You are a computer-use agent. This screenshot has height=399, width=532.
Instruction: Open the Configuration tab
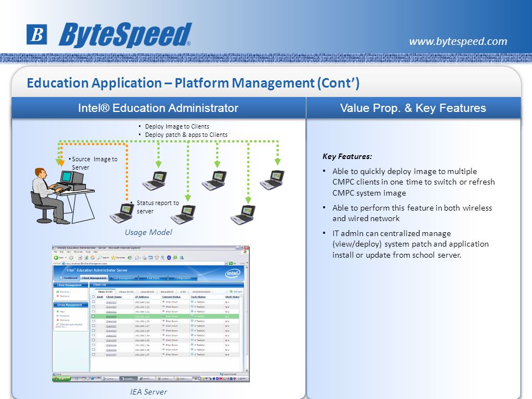coord(183,278)
